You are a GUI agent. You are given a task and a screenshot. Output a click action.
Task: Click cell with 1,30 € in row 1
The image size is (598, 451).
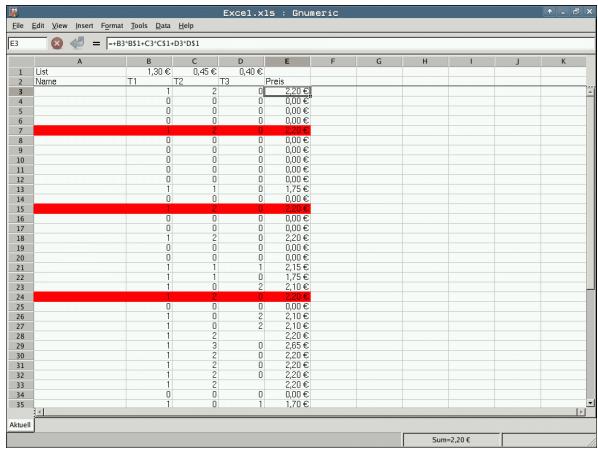(149, 72)
